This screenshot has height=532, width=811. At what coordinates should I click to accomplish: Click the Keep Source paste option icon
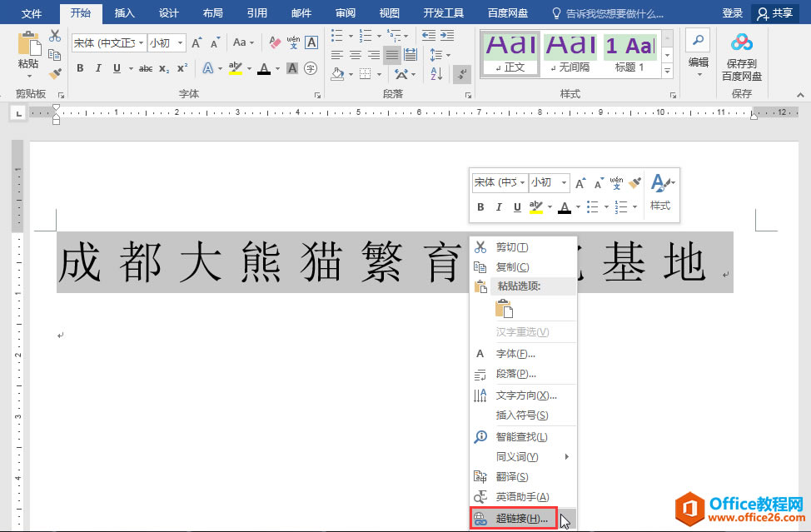[x=505, y=309]
